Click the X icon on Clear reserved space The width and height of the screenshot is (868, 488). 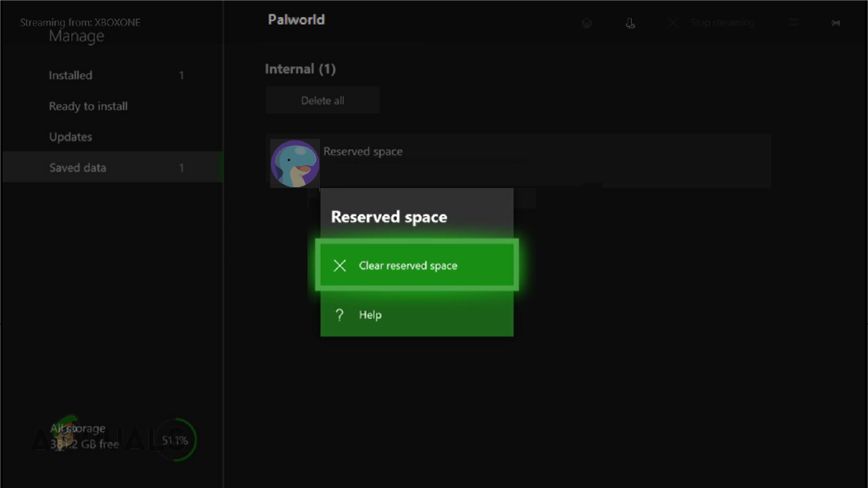point(340,265)
